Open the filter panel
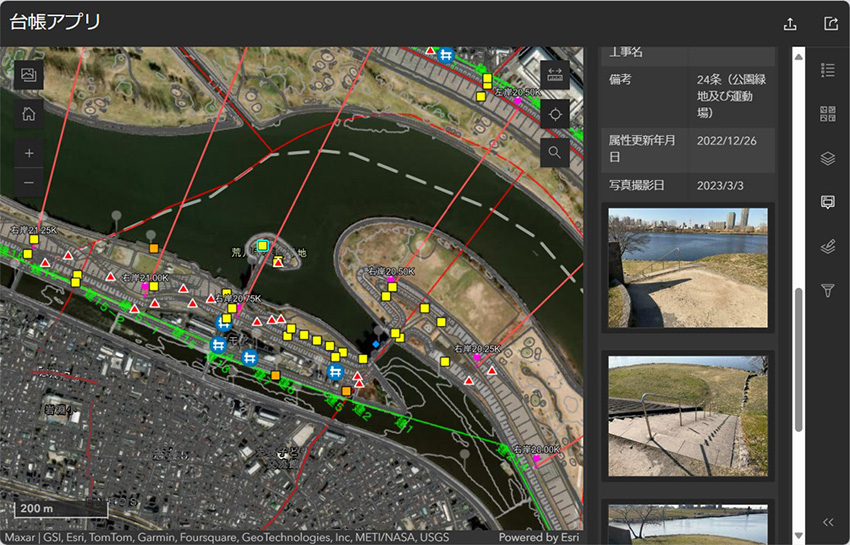The width and height of the screenshot is (850, 545). (x=827, y=290)
